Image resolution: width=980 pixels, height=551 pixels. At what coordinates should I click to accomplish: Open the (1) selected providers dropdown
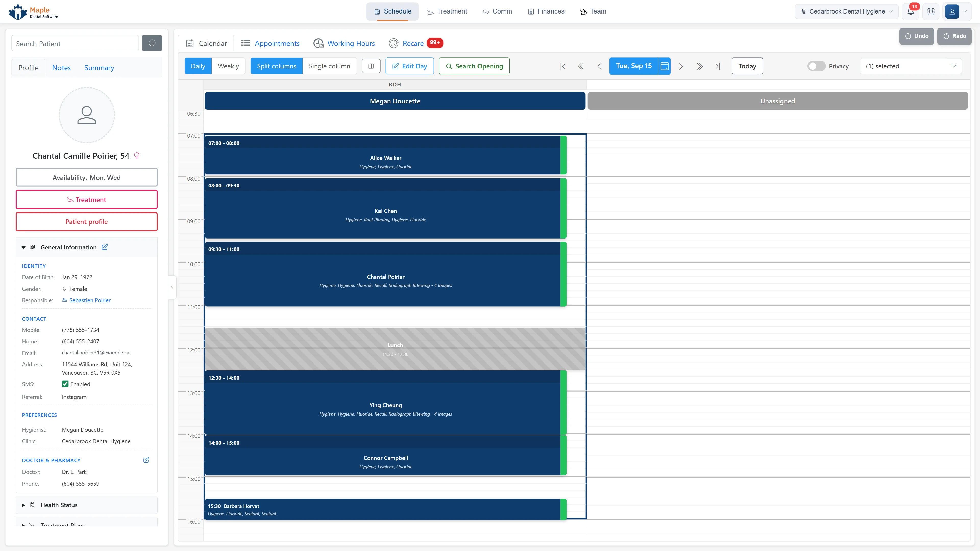click(911, 66)
